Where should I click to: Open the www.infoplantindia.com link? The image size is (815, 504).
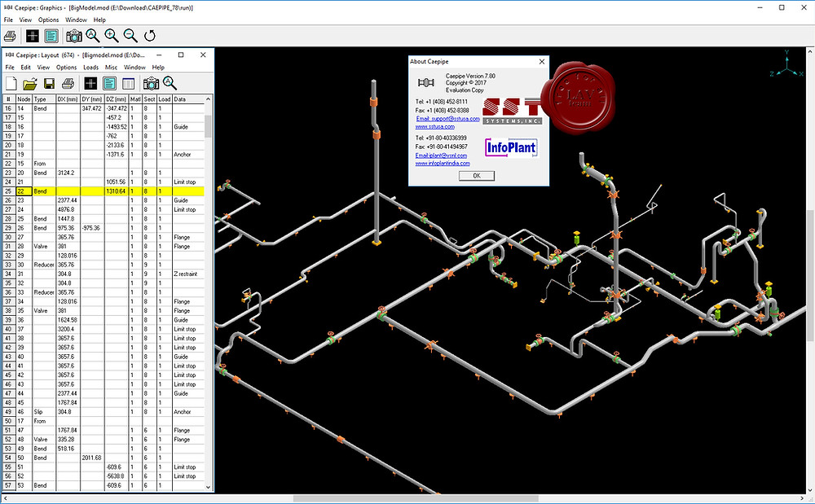click(x=443, y=163)
